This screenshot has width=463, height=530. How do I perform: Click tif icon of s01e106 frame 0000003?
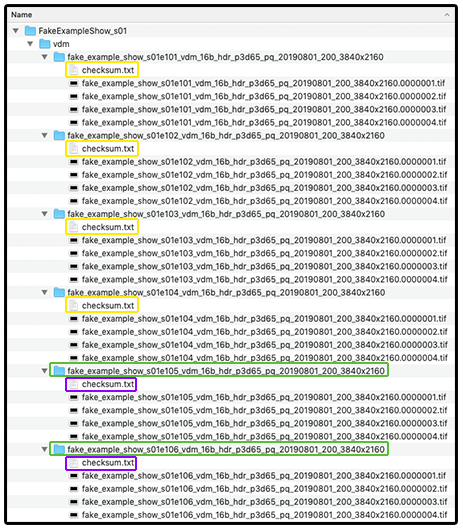tap(74, 502)
